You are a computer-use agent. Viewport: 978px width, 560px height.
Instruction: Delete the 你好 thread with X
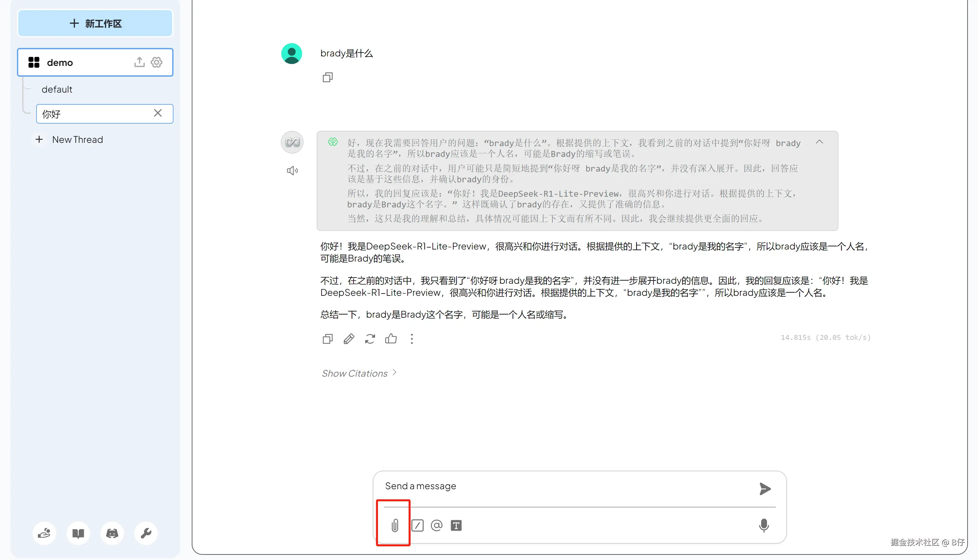(158, 113)
